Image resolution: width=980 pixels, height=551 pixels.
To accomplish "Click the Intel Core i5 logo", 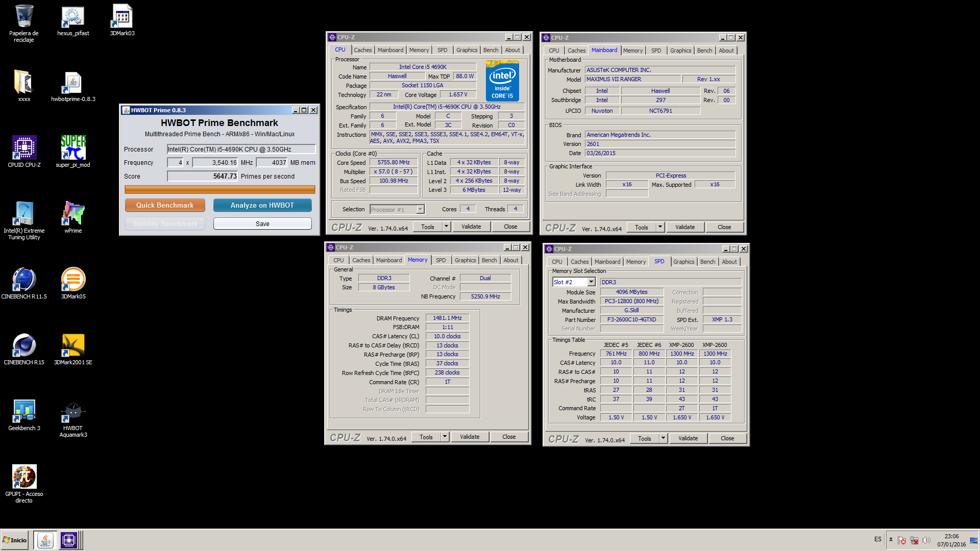I will tap(502, 81).
